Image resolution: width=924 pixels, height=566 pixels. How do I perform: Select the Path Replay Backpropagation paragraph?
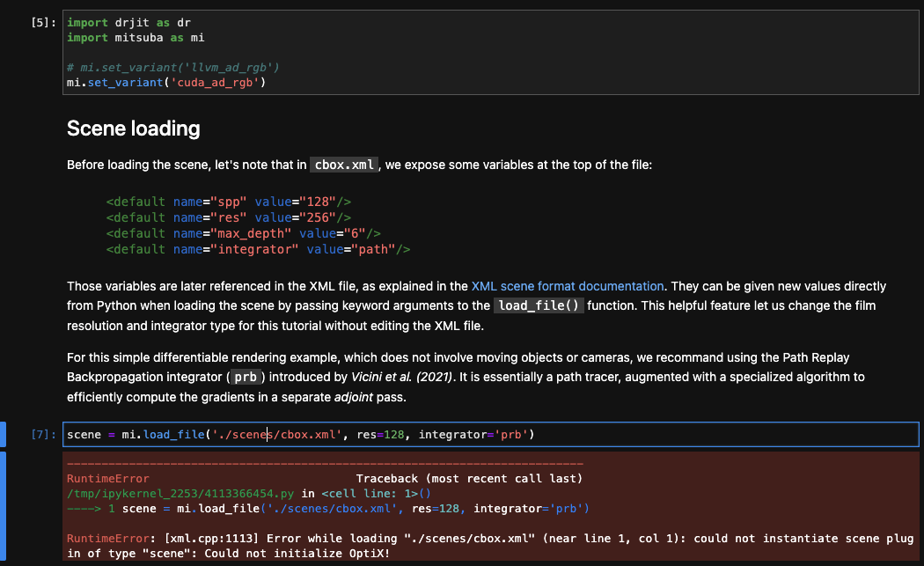click(x=440, y=376)
